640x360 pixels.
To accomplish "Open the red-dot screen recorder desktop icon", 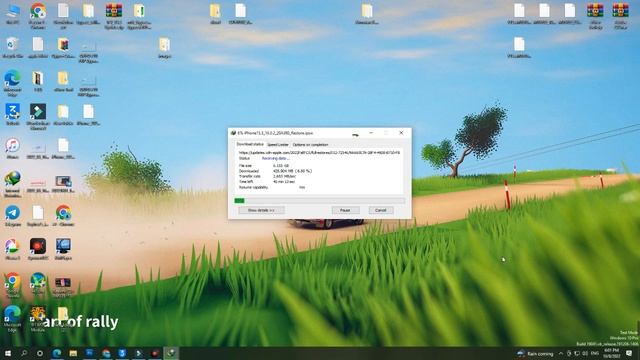I will [38, 249].
